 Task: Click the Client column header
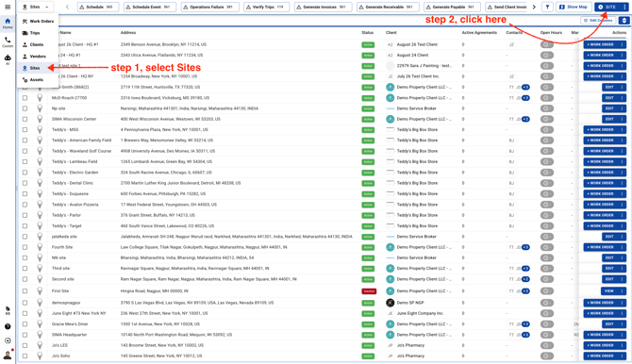(x=391, y=33)
